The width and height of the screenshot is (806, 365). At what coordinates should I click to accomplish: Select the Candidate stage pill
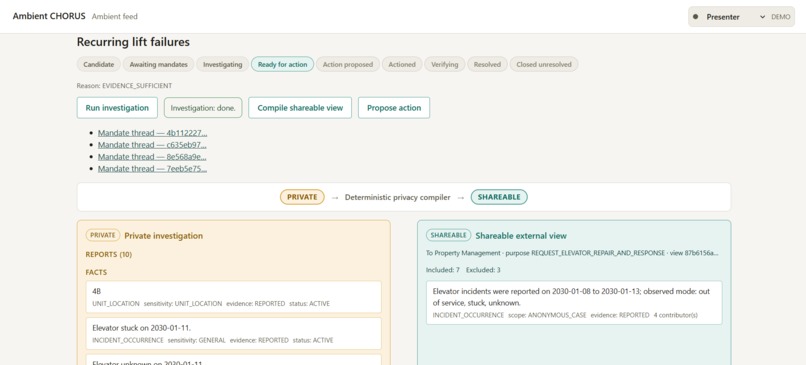click(x=99, y=64)
